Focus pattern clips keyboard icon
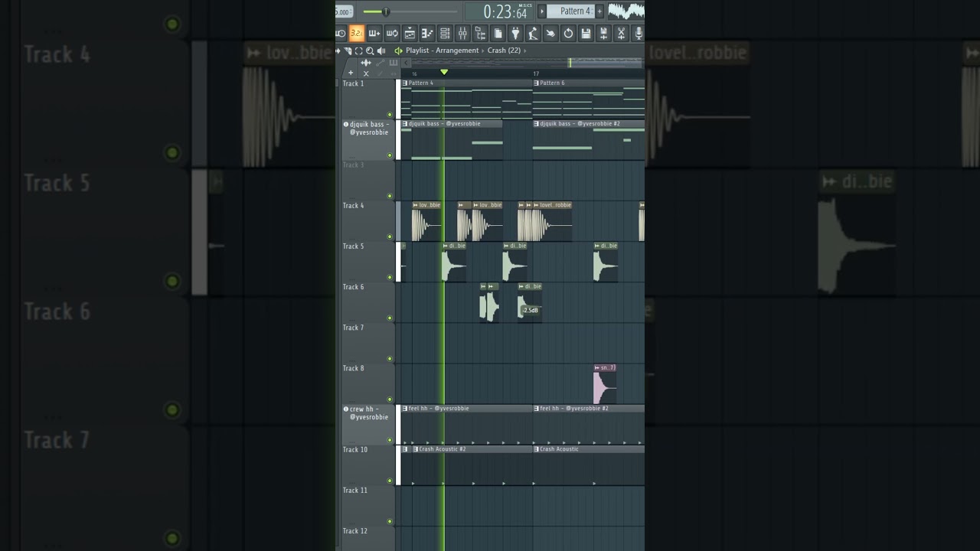 click(x=394, y=63)
